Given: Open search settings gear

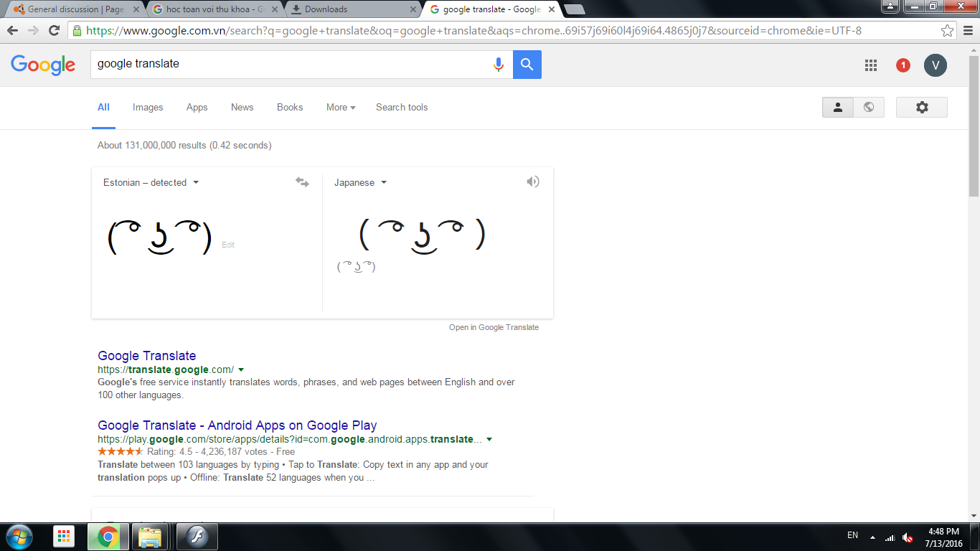Looking at the screenshot, I should 922,107.
